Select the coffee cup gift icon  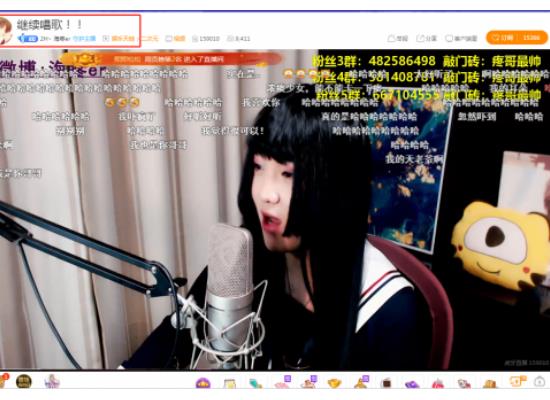point(386,383)
